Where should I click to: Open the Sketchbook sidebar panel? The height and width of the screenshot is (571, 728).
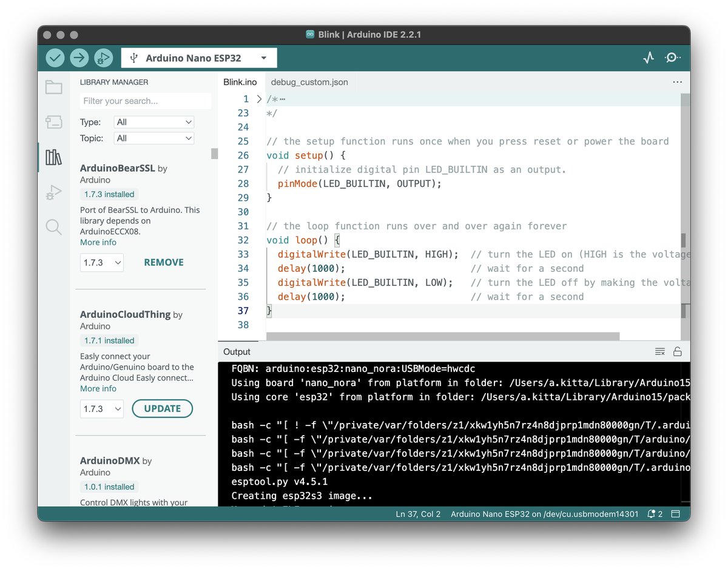[53, 87]
